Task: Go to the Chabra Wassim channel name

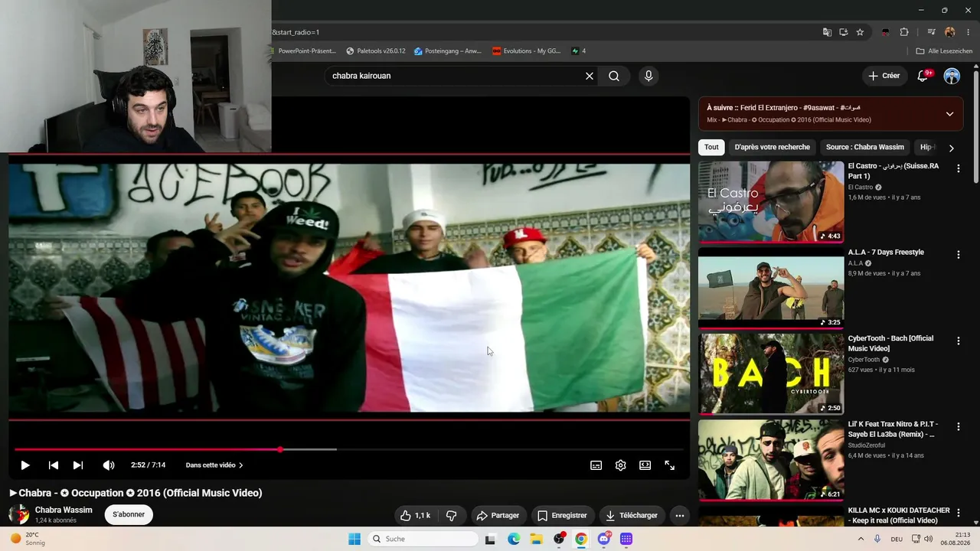Action: [64, 510]
